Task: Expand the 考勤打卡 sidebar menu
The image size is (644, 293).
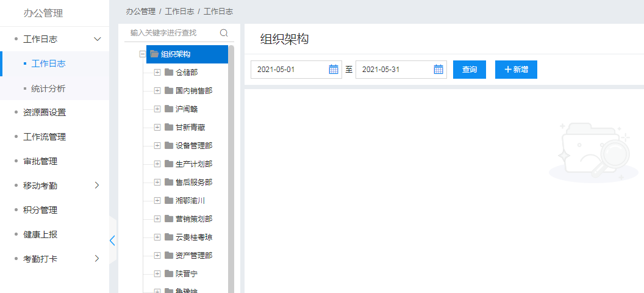Action: point(96,258)
